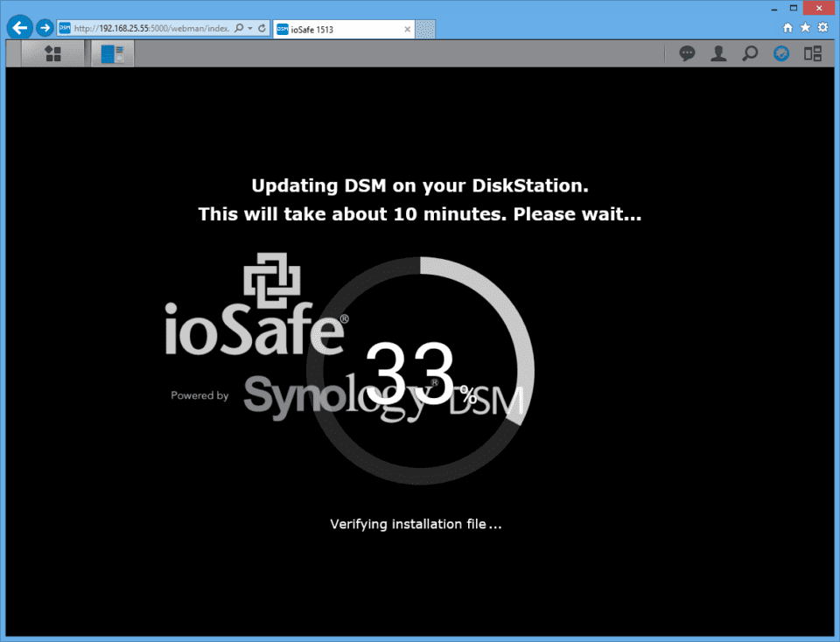
Task: Open browser Tools gear icon
Action: (x=823, y=27)
